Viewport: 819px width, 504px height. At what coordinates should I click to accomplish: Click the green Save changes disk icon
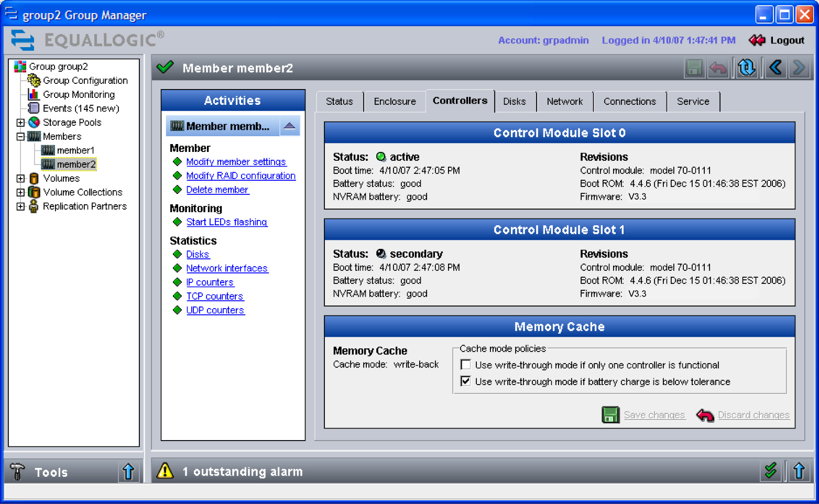point(610,415)
